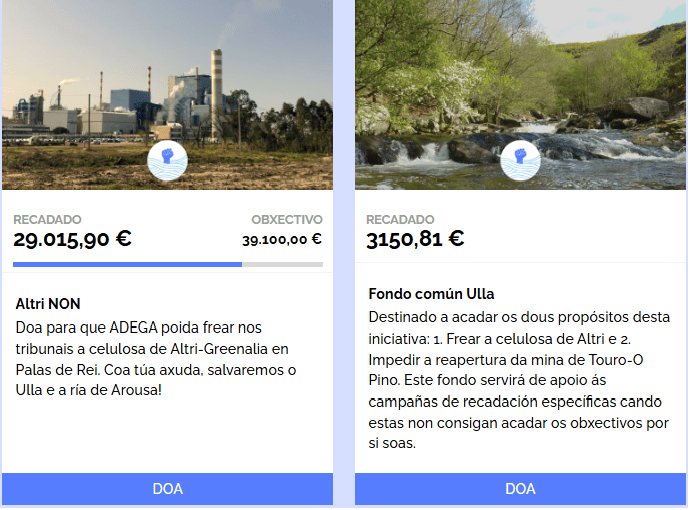
Task: Click the Altri NON campaign title
Action: (x=48, y=303)
